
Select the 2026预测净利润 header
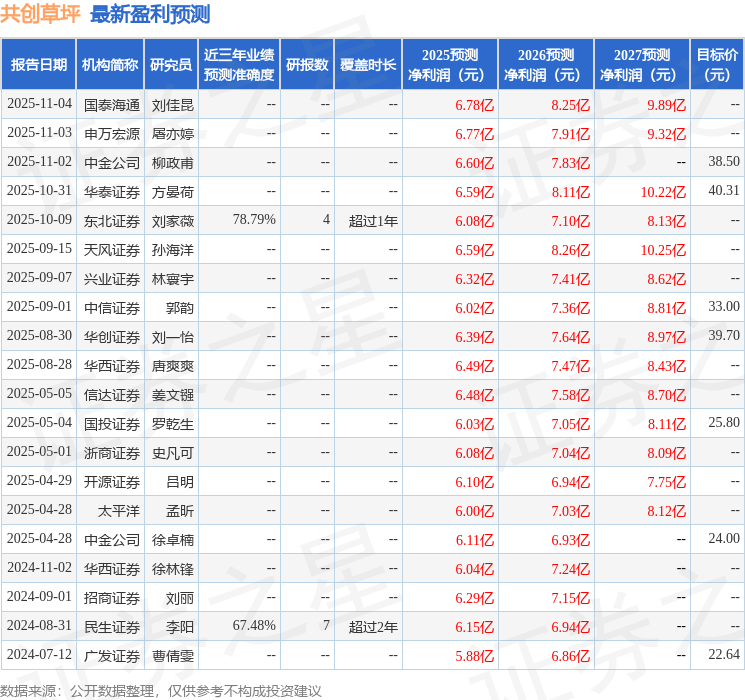[546, 65]
